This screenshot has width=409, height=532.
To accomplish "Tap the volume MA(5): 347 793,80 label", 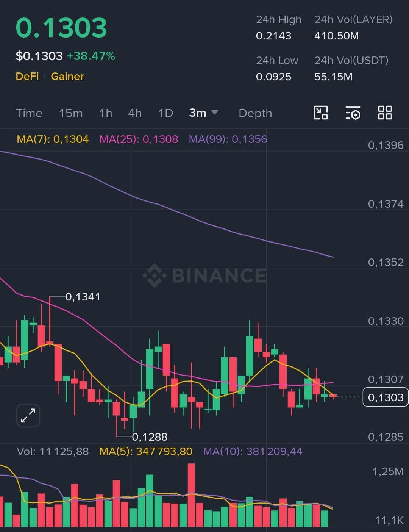I will click(146, 451).
